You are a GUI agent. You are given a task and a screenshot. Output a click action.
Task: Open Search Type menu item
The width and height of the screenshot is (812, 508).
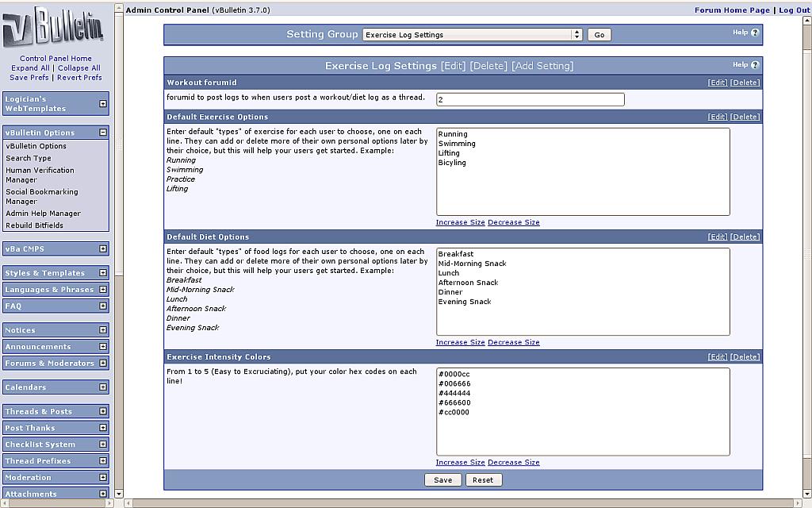click(29, 158)
